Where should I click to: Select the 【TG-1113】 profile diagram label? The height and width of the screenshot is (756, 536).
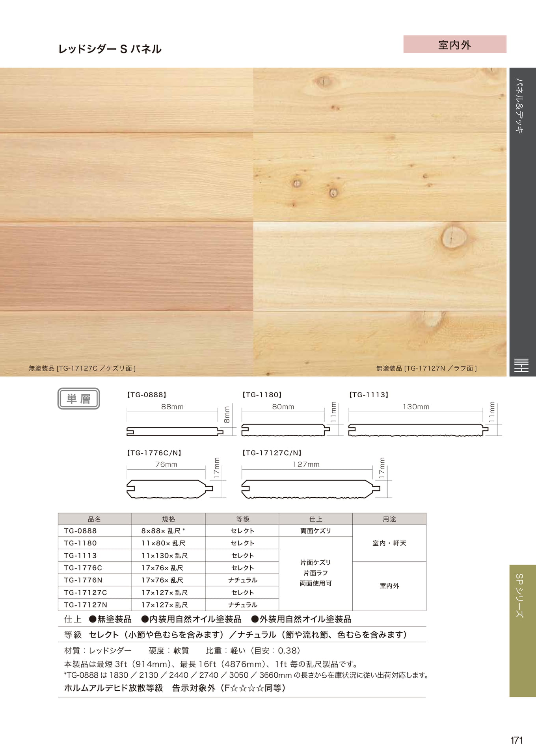[369, 395]
